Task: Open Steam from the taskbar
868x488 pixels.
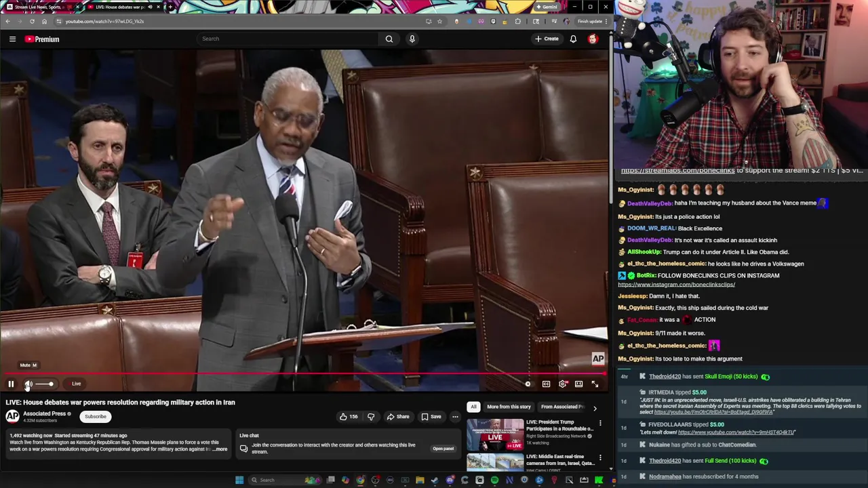Action: (x=435, y=480)
